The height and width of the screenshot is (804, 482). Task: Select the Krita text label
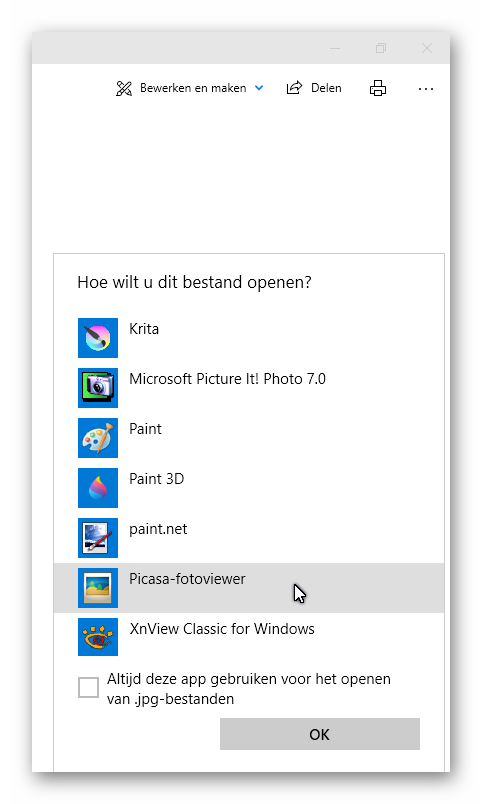click(144, 329)
